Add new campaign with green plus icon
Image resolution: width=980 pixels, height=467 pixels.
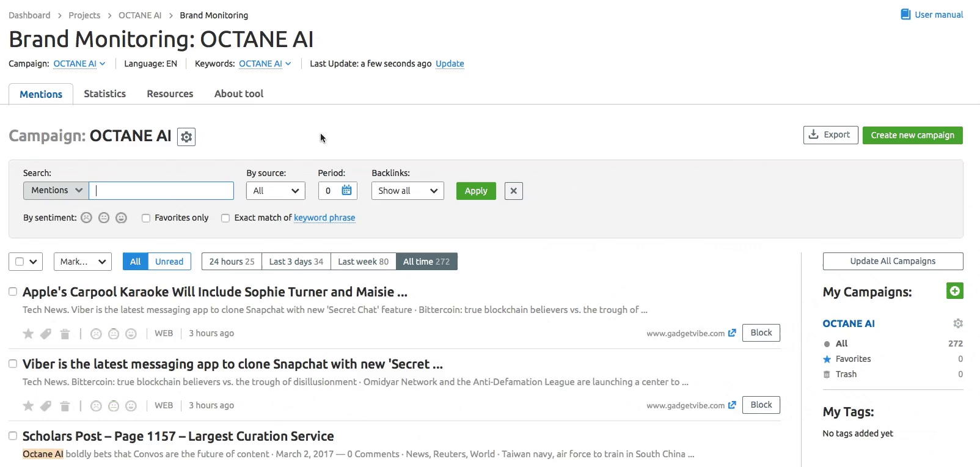954,291
